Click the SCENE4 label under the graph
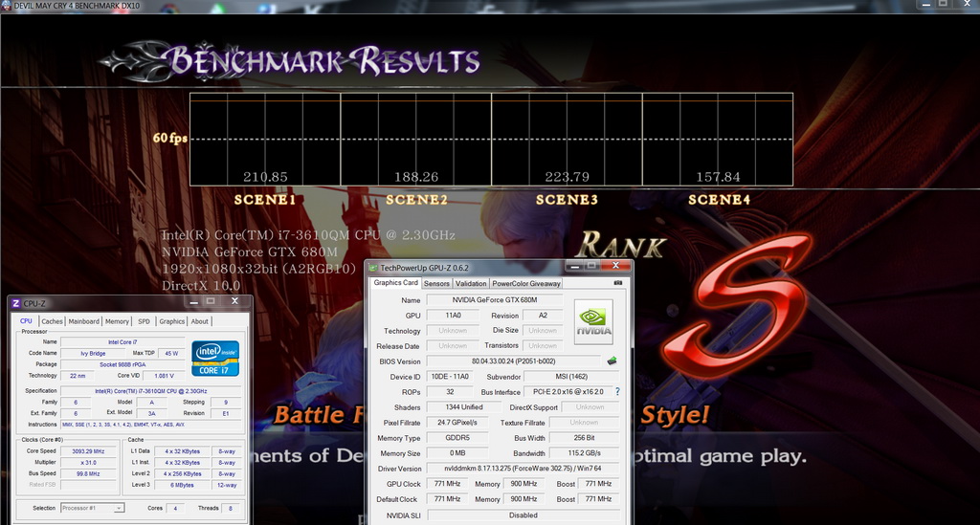Image resolution: width=980 pixels, height=525 pixels. pos(719,200)
